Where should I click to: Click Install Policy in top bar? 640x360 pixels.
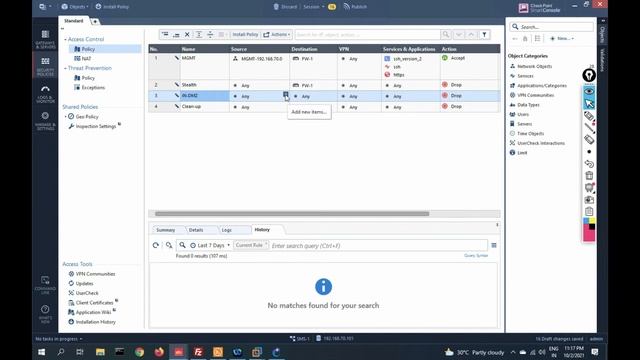pos(112,7)
